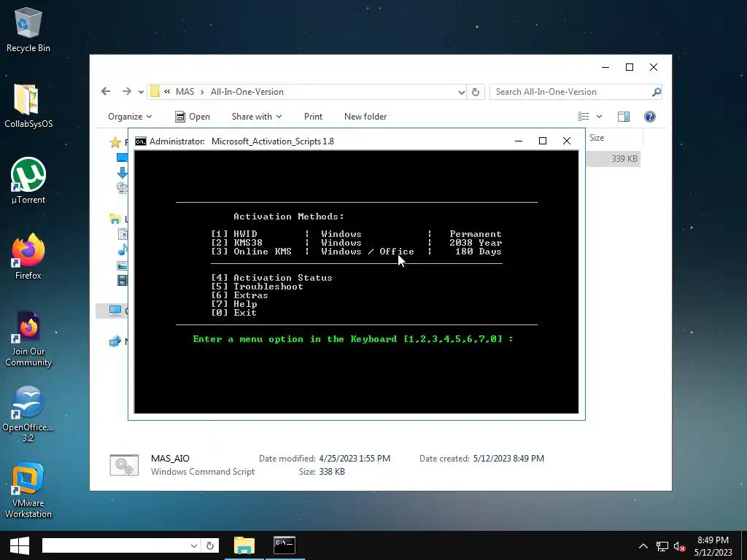
Task: Expand the recent locations dropdown arrow
Action: (x=141, y=92)
